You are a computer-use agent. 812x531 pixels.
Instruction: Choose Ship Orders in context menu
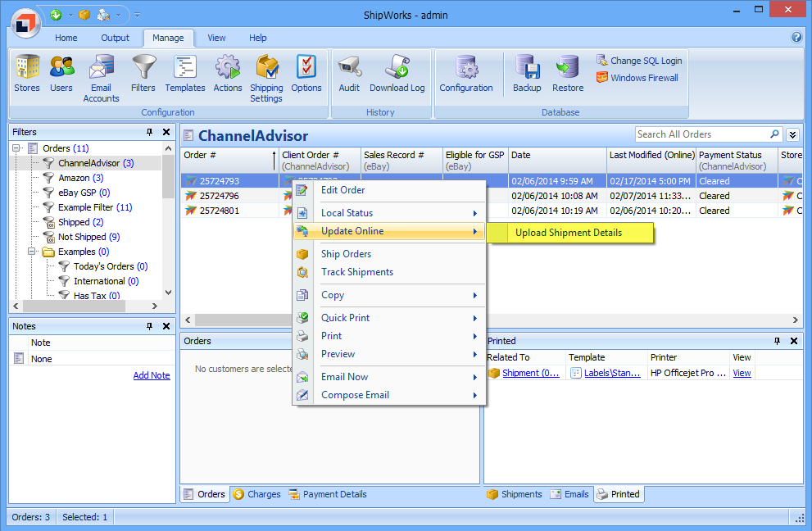[x=389, y=254]
